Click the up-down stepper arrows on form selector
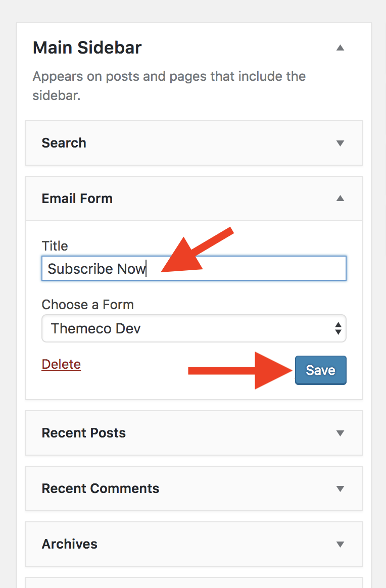The height and width of the screenshot is (588, 386). click(x=337, y=328)
